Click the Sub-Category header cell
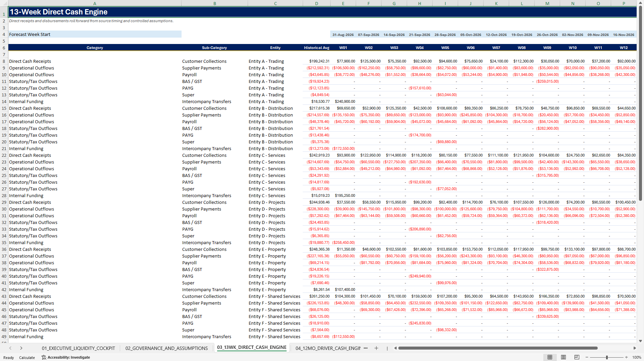644x361 pixels. [x=214, y=48]
